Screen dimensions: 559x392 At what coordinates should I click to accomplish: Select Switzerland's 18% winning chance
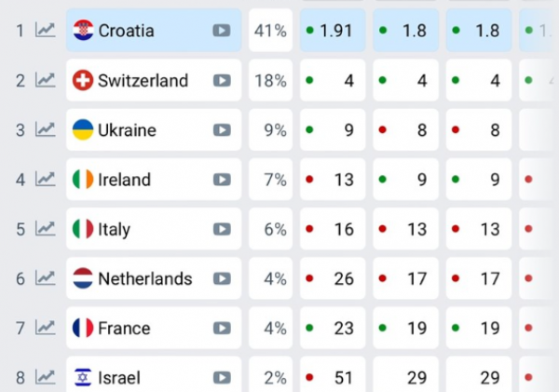click(x=269, y=80)
